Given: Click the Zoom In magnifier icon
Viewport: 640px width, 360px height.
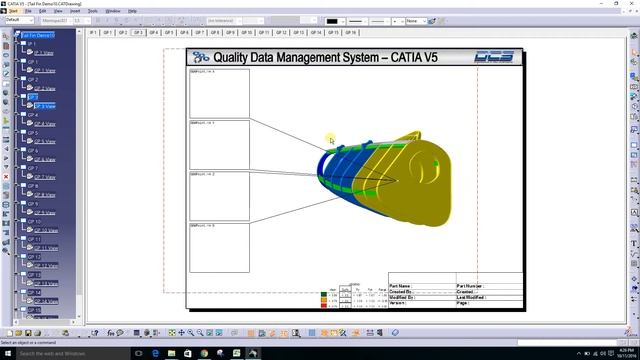Looking at the screenshot, I should pyautogui.click(x=191, y=333).
